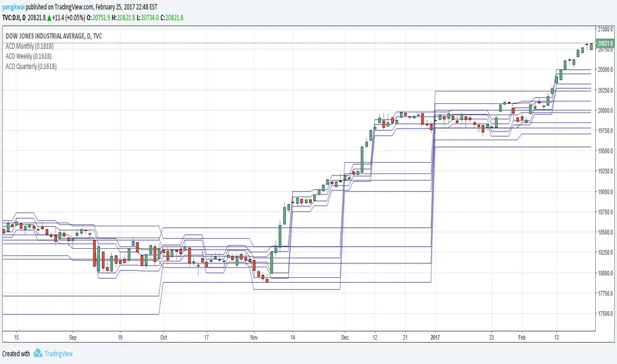This screenshot has width=617, height=364.
Task: Click the TradingView logo icon
Action: click(x=38, y=353)
